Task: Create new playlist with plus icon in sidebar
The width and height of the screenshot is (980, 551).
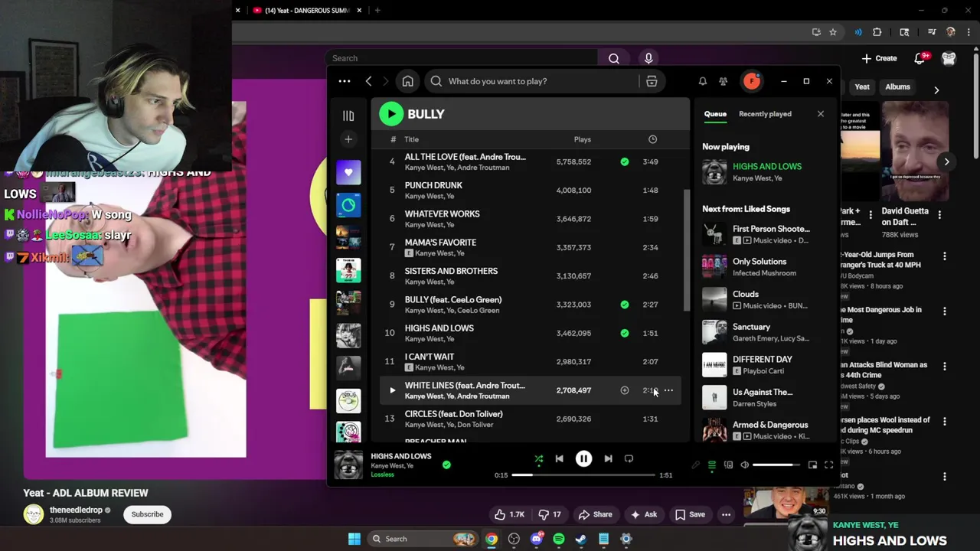Action: (x=348, y=139)
